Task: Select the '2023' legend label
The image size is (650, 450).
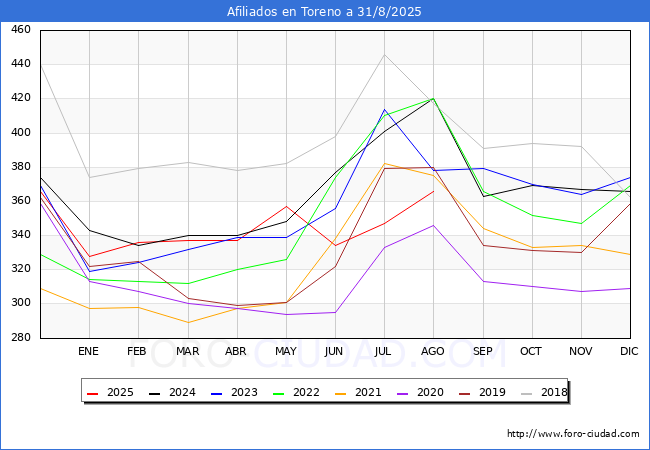Action: click(x=244, y=392)
